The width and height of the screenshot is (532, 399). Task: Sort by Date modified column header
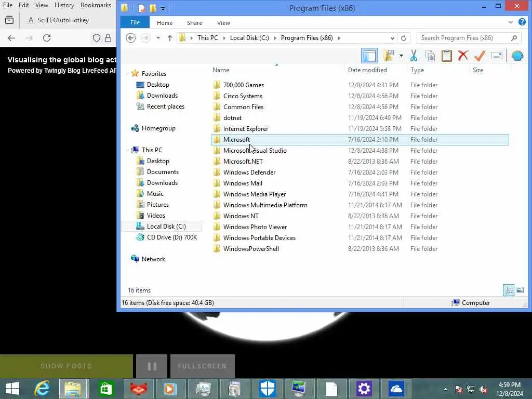[x=367, y=70]
